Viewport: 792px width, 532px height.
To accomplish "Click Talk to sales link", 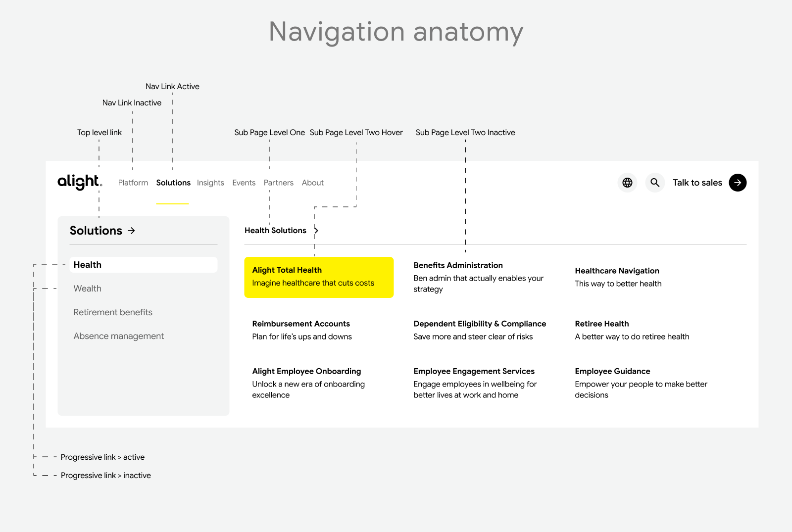I will (x=697, y=183).
